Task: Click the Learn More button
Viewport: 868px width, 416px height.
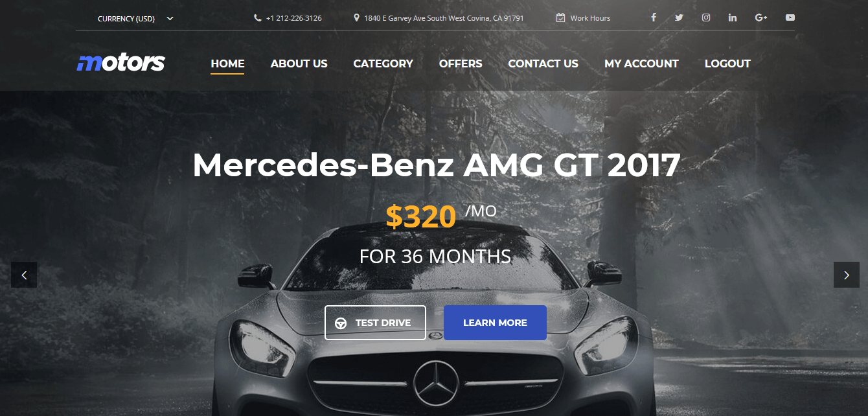Action: [495, 323]
